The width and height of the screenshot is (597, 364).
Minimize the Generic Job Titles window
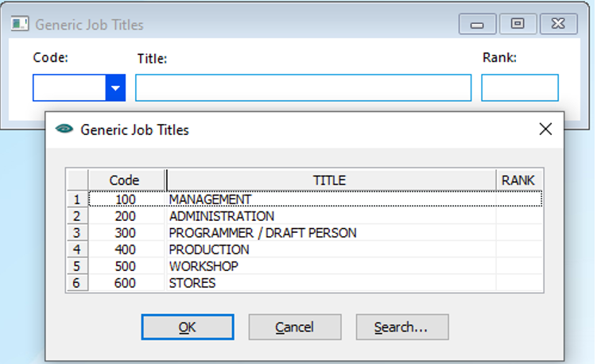(x=477, y=24)
